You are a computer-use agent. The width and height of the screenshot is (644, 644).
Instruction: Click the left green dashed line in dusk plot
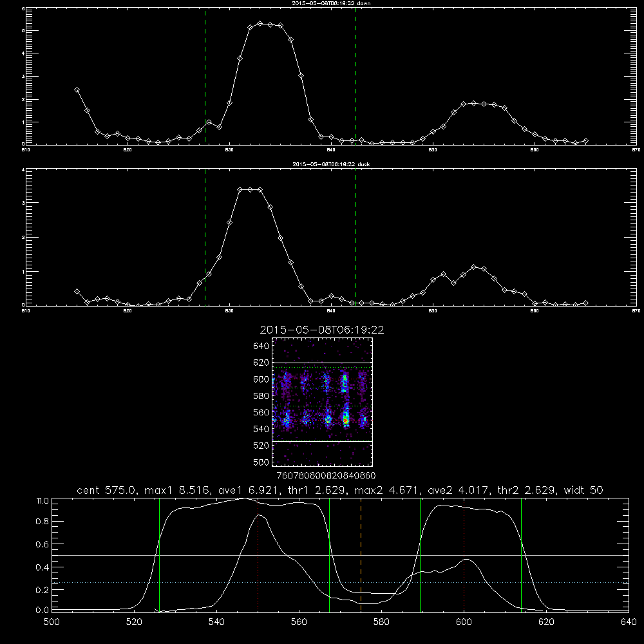pos(205,237)
